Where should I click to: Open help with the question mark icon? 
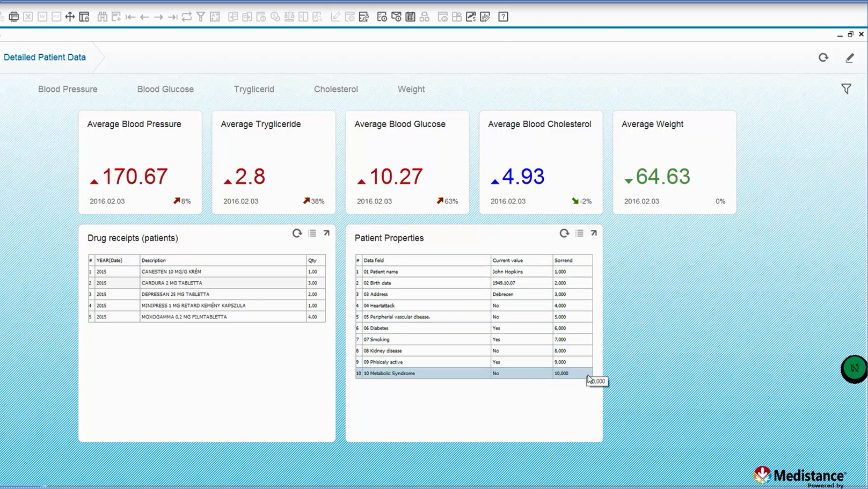503,17
